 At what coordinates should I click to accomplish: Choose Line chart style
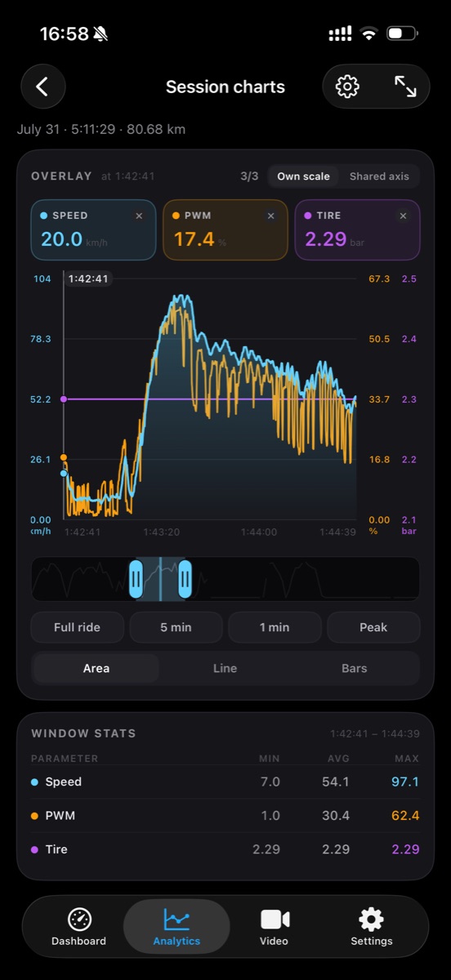point(225,668)
